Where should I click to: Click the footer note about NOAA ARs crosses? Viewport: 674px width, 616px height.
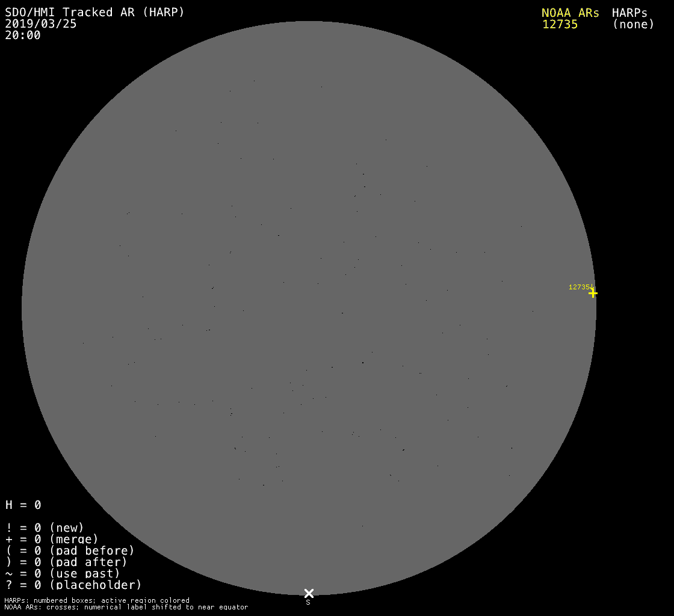[x=126, y=607]
